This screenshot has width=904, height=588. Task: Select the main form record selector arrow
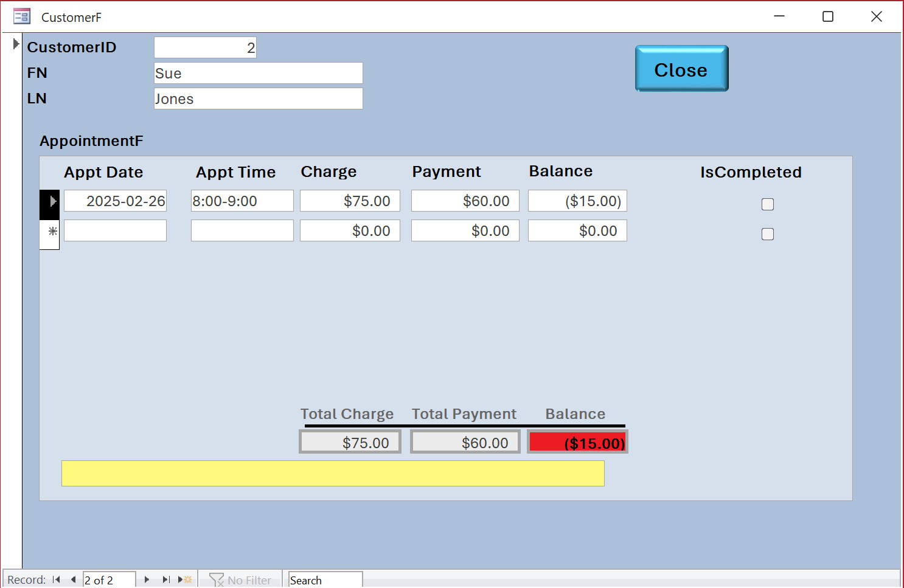click(x=16, y=44)
